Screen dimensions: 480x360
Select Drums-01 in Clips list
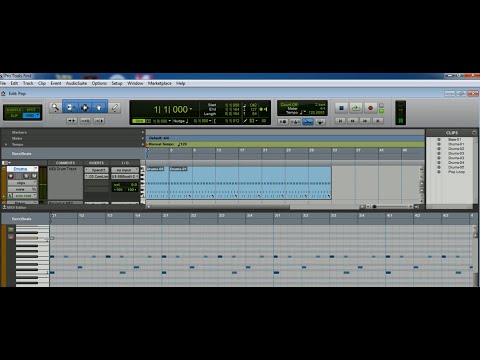point(456,144)
